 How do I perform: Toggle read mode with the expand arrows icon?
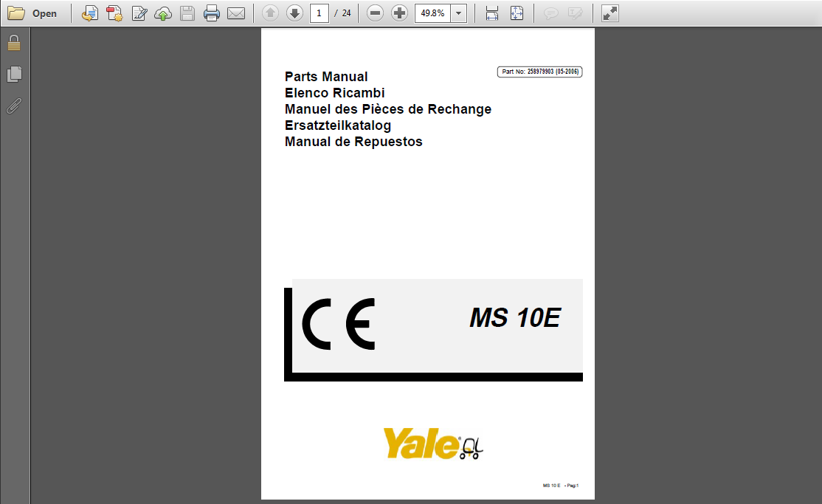click(610, 13)
